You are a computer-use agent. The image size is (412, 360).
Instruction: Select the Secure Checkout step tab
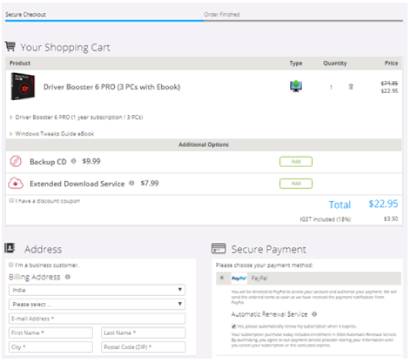point(26,14)
